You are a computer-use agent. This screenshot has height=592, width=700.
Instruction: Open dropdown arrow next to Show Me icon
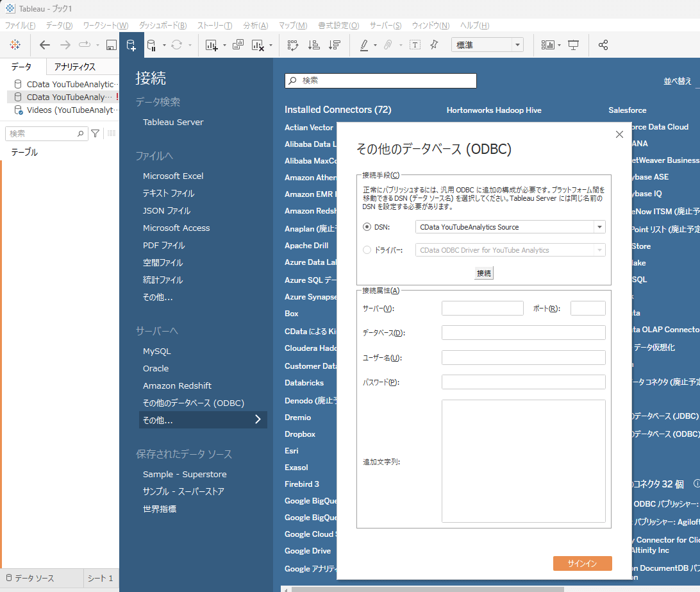point(560,45)
